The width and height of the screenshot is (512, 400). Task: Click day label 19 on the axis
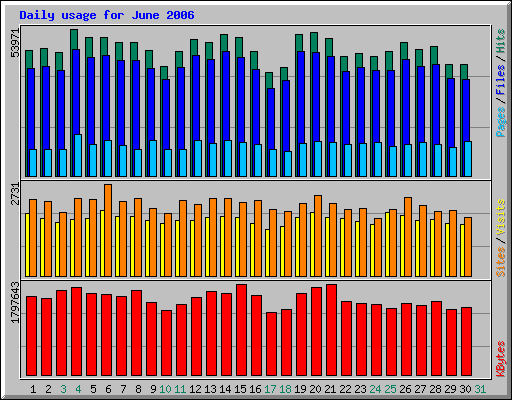pyautogui.click(x=300, y=389)
